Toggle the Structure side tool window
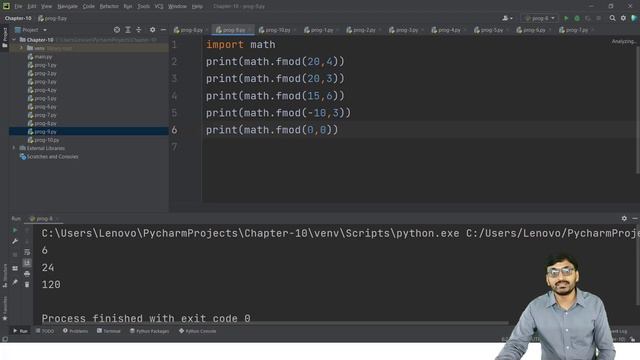The height and width of the screenshot is (360, 640). pyautogui.click(x=5, y=276)
